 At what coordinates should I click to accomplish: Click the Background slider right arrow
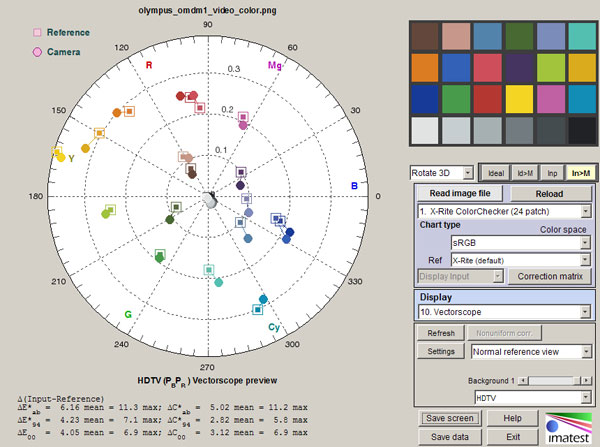point(586,381)
